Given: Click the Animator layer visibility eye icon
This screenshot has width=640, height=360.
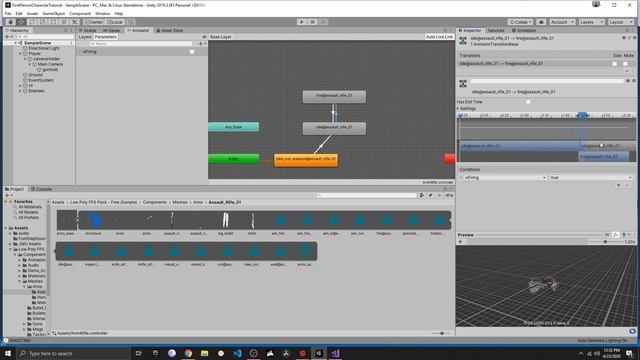Looking at the screenshot, I should [204, 37].
